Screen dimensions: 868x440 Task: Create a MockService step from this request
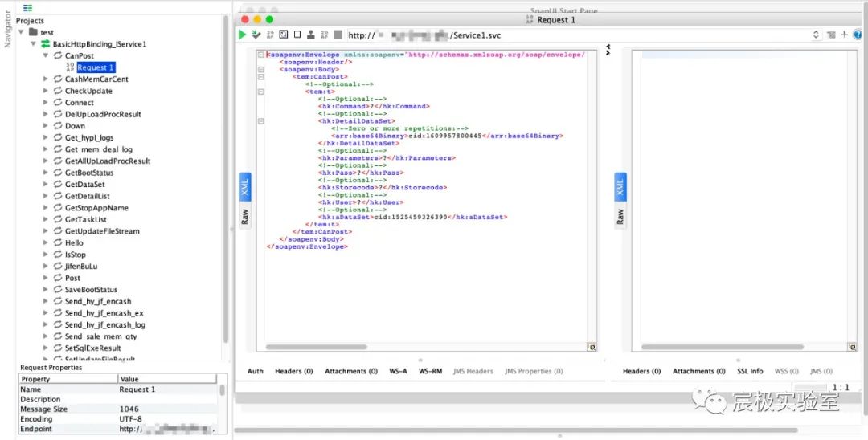click(270, 35)
